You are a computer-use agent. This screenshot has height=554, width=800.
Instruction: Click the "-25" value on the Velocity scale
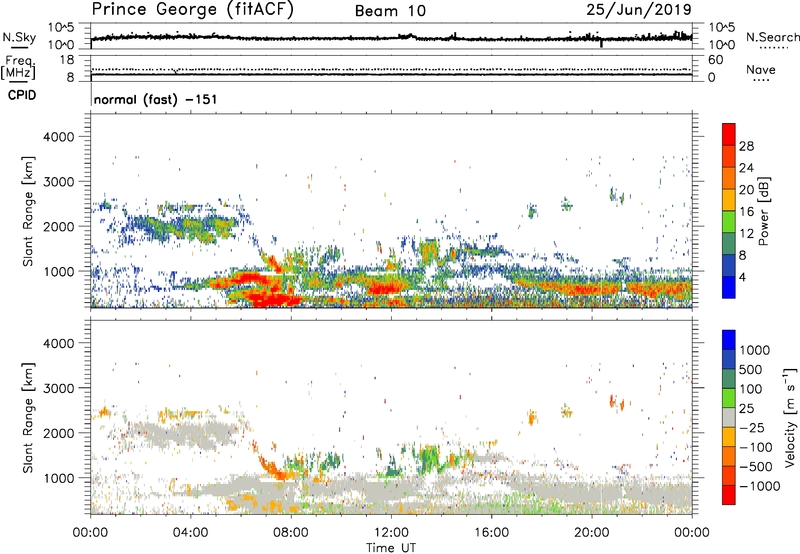[x=752, y=428]
